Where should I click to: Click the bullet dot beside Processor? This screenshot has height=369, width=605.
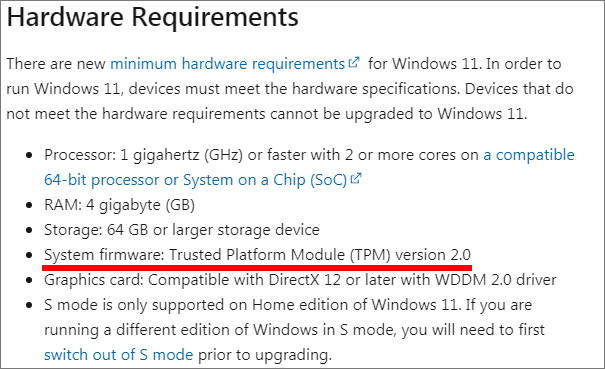click(29, 156)
